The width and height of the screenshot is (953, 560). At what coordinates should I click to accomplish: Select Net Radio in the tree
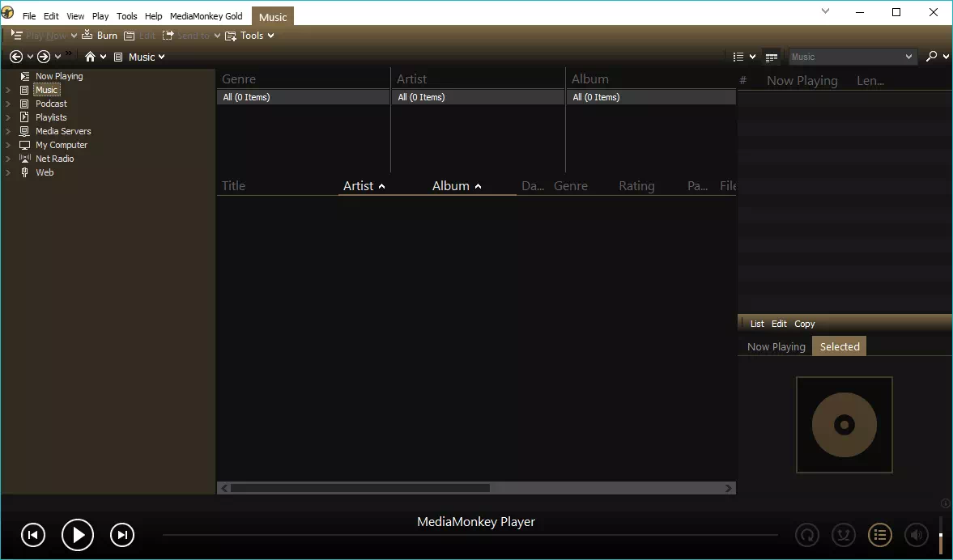pyautogui.click(x=55, y=159)
